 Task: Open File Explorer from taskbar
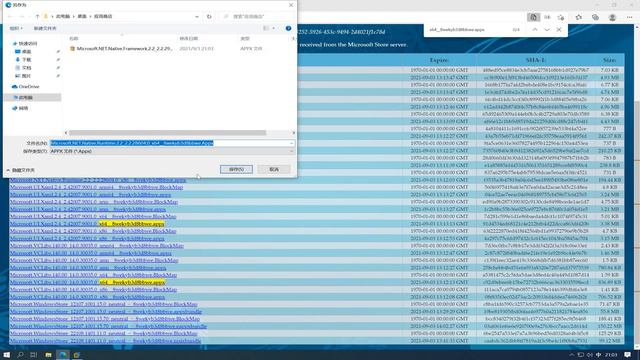(48, 355)
